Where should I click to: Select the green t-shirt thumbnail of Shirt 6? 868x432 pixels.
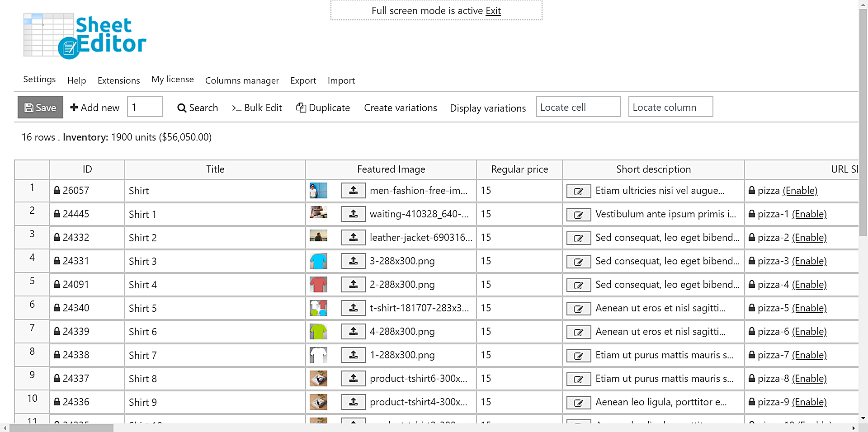click(318, 331)
